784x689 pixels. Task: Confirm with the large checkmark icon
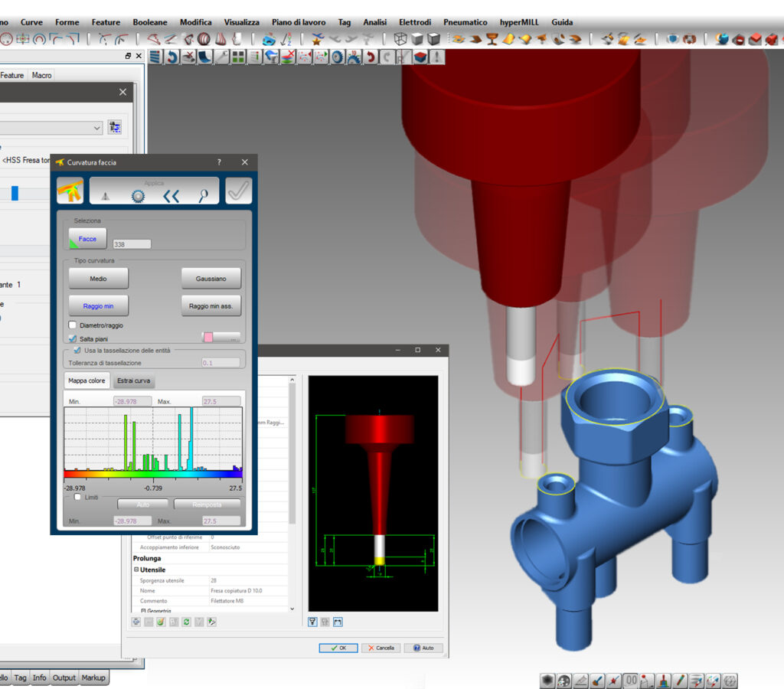tap(238, 191)
